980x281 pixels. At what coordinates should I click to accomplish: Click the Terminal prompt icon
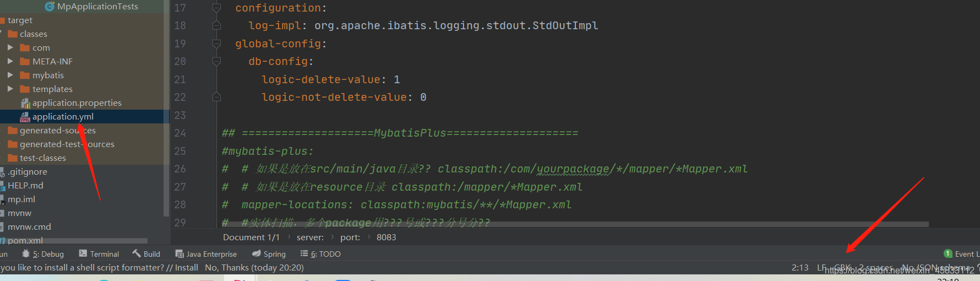83,253
